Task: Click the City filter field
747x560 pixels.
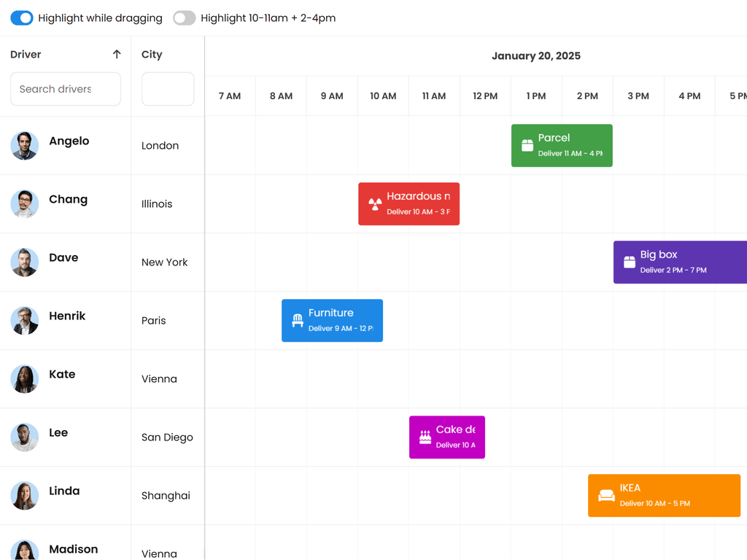Action: [x=168, y=89]
